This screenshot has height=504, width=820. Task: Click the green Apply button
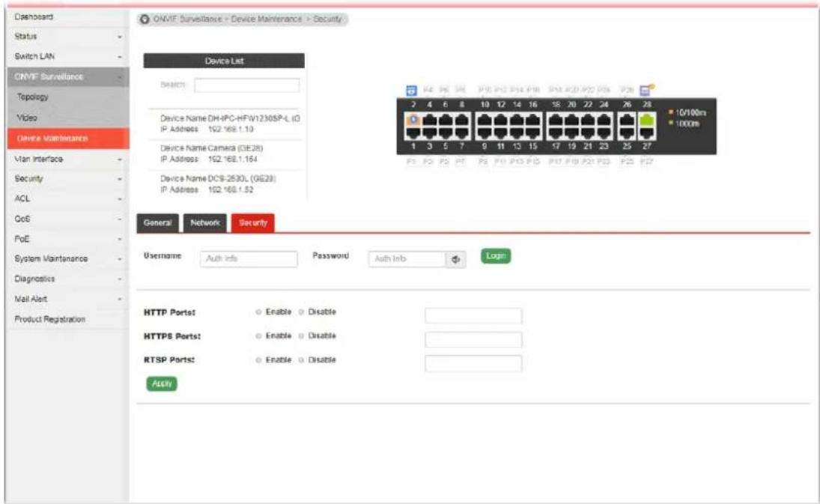(162, 383)
